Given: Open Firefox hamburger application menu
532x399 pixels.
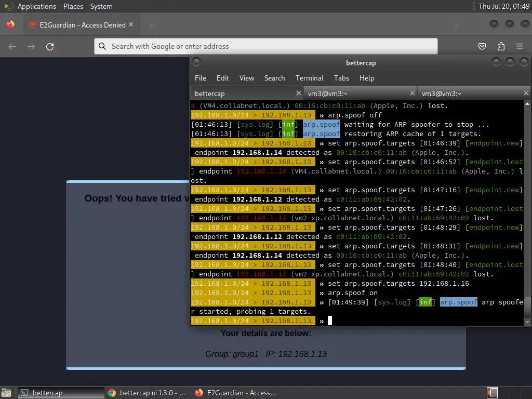Looking at the screenshot, I should tap(520, 46).
